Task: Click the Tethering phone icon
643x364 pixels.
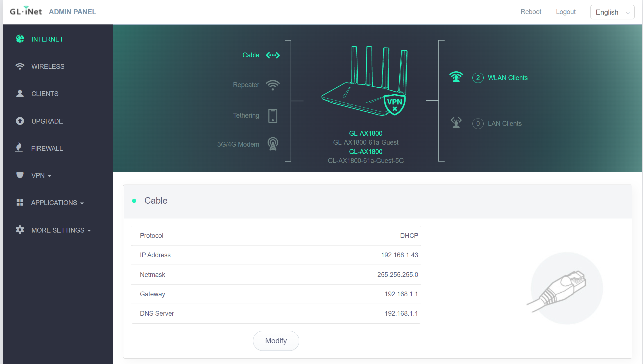Action: [x=273, y=116]
